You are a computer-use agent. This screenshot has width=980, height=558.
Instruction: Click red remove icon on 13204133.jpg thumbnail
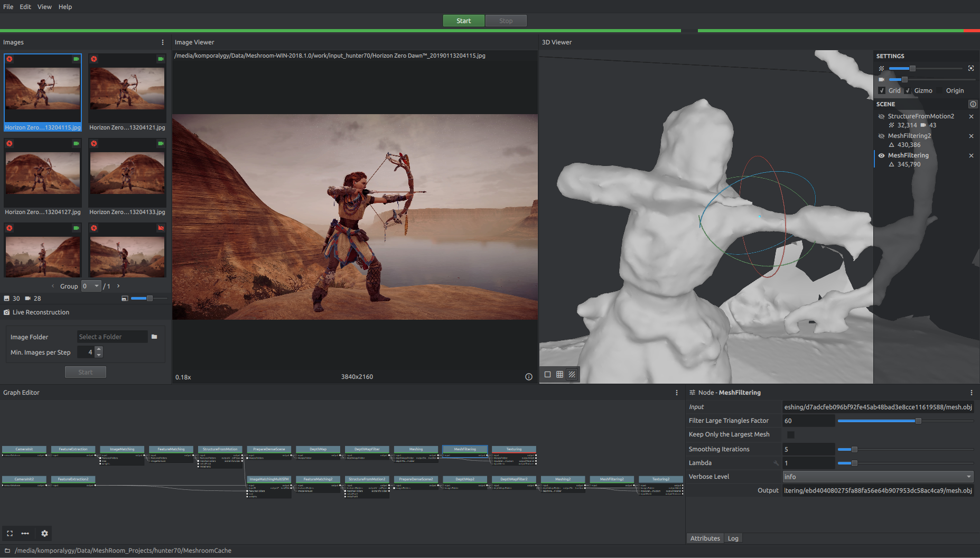(94, 144)
